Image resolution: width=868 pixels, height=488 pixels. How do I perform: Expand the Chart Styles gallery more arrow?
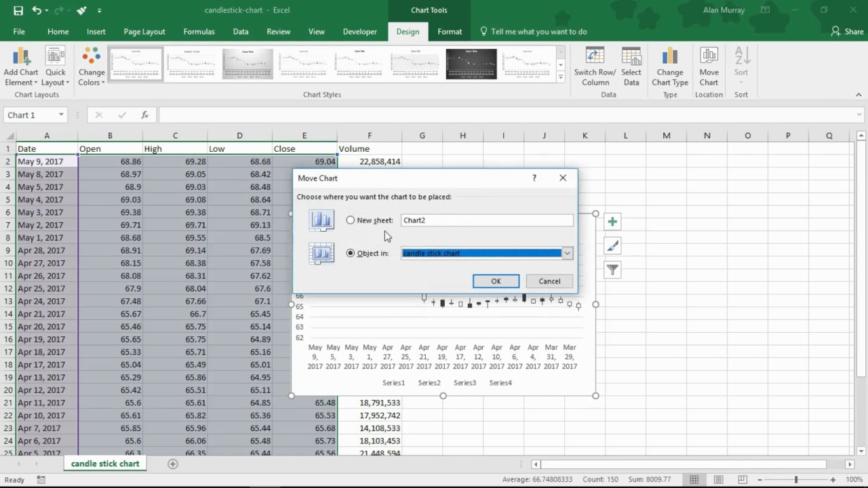pos(560,77)
